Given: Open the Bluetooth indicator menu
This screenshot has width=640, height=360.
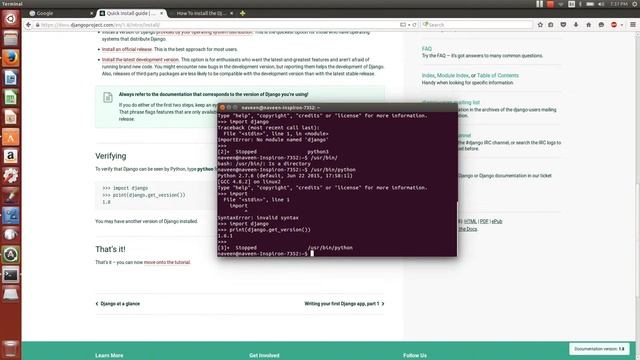Looking at the screenshot, I should coord(580,4).
